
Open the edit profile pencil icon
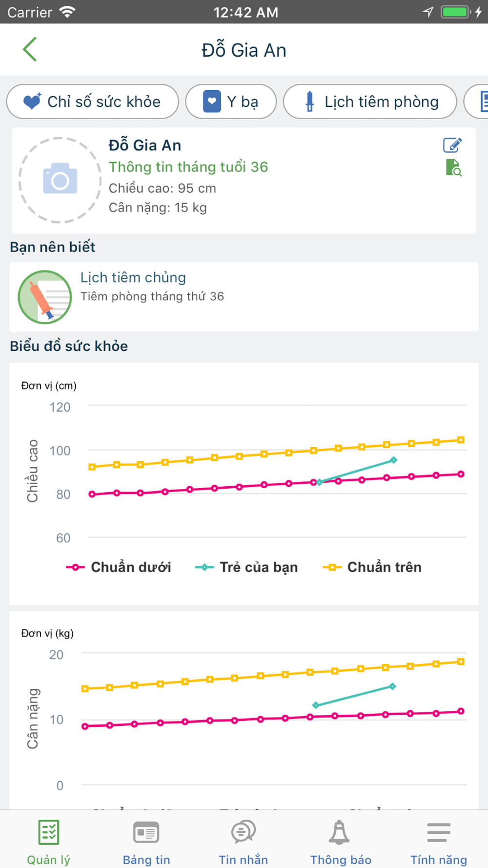click(452, 145)
